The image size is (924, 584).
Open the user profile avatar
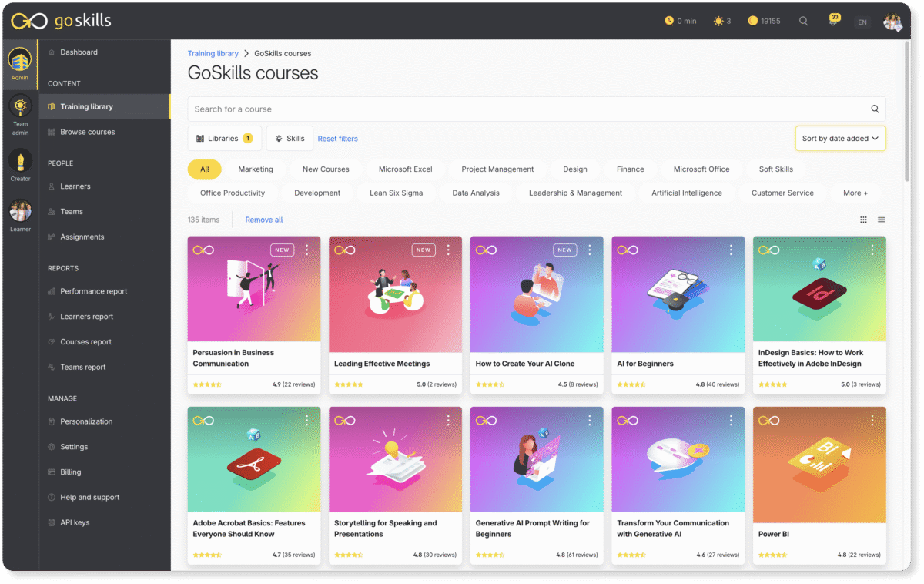[x=892, y=21]
